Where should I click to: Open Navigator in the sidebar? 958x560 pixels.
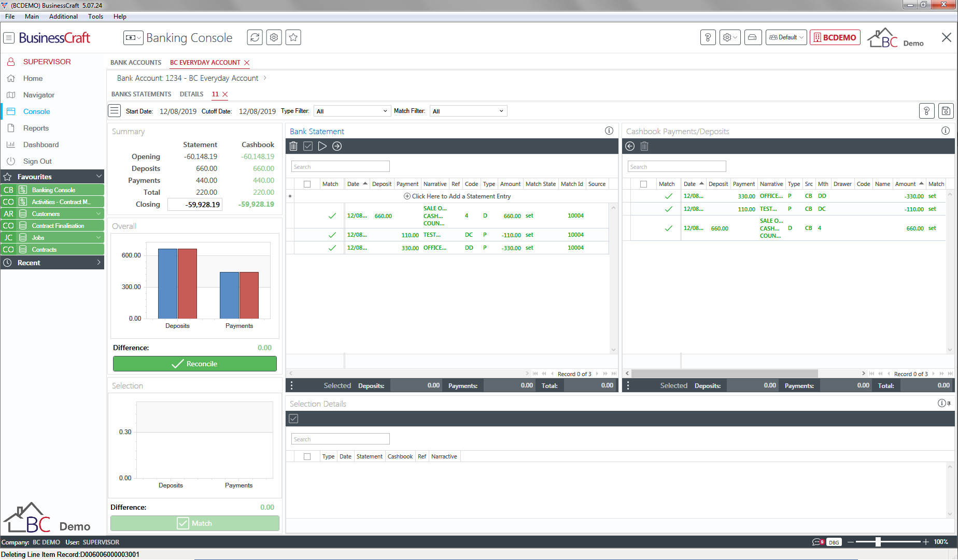pos(39,95)
